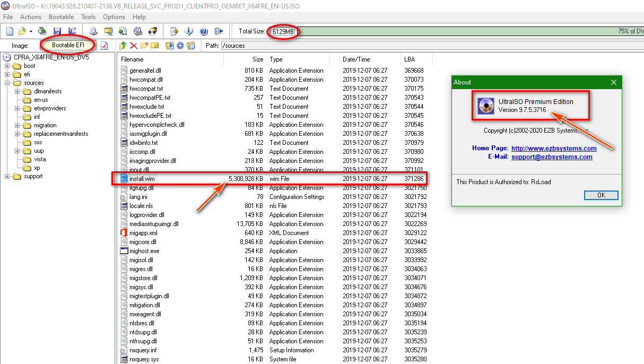This screenshot has width=644, height=364.
Task: Click the Burn CD/DVD Image flame icon
Action: (x=153, y=31)
